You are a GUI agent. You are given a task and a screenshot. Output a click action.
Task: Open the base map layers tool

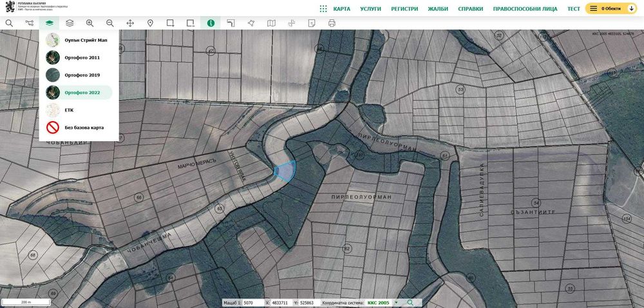pyautogui.click(x=50, y=23)
